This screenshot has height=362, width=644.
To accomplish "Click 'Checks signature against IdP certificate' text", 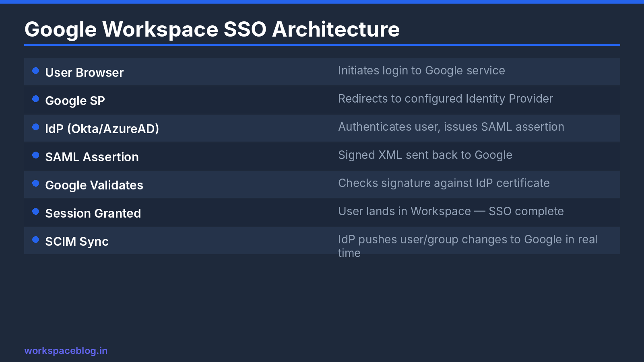I will 444,183.
